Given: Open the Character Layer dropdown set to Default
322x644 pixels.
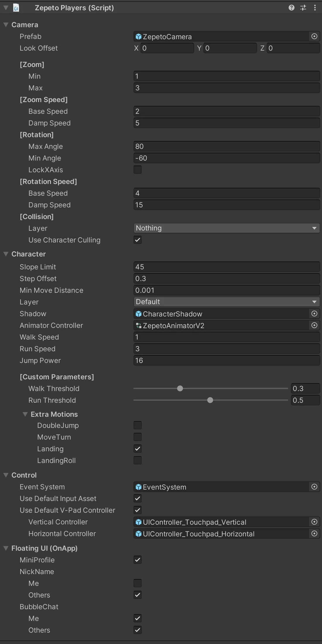Looking at the screenshot, I should (x=227, y=302).
